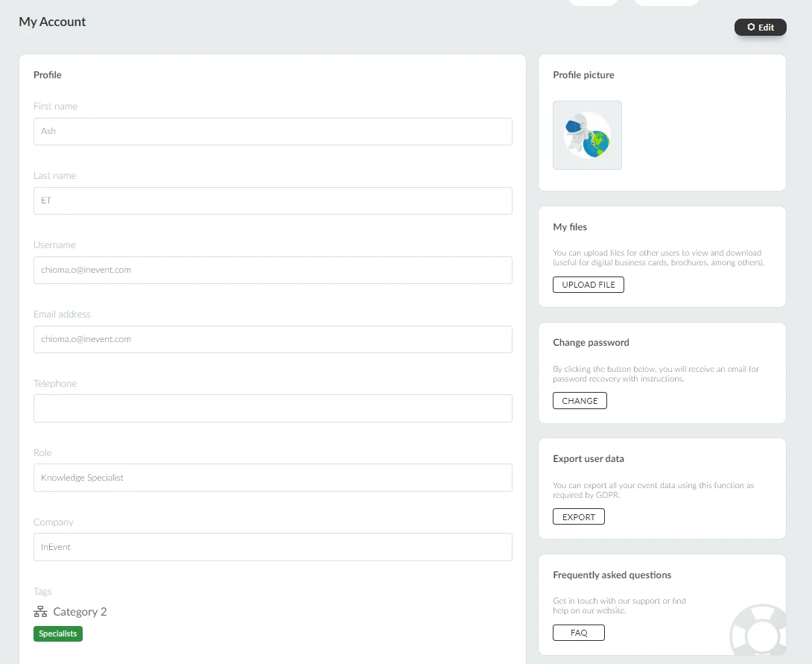Click the UPLOAD FILE button
Image resolution: width=812 pixels, height=664 pixels.
tap(589, 285)
